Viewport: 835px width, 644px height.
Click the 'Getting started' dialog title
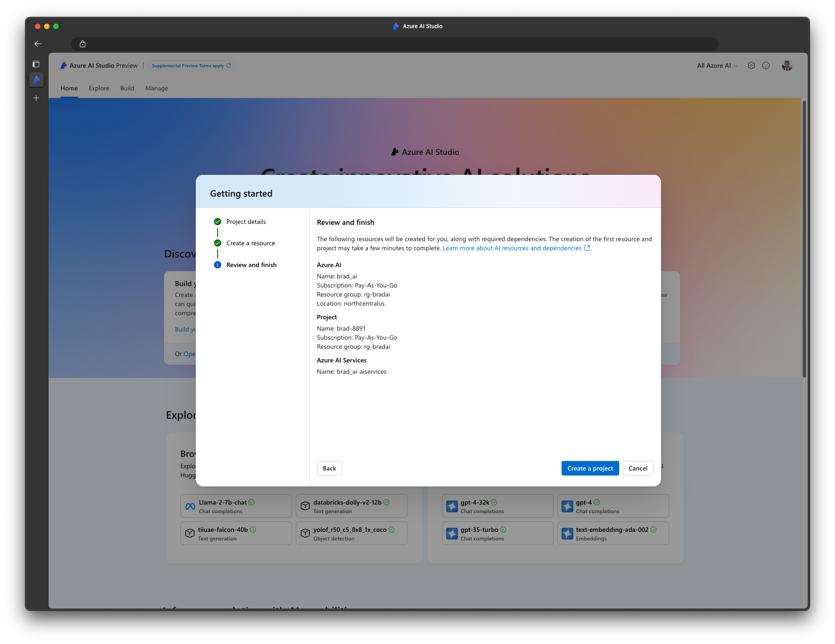point(241,193)
